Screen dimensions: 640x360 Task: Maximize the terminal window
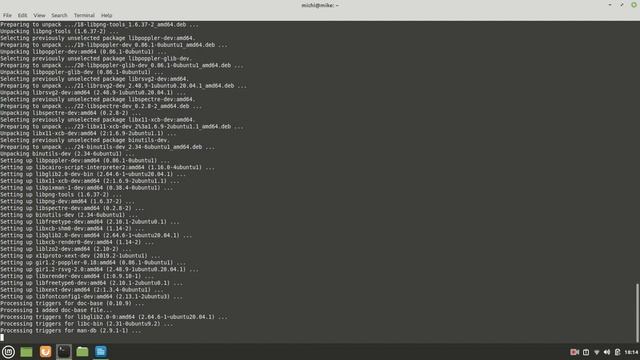[x=622, y=5]
